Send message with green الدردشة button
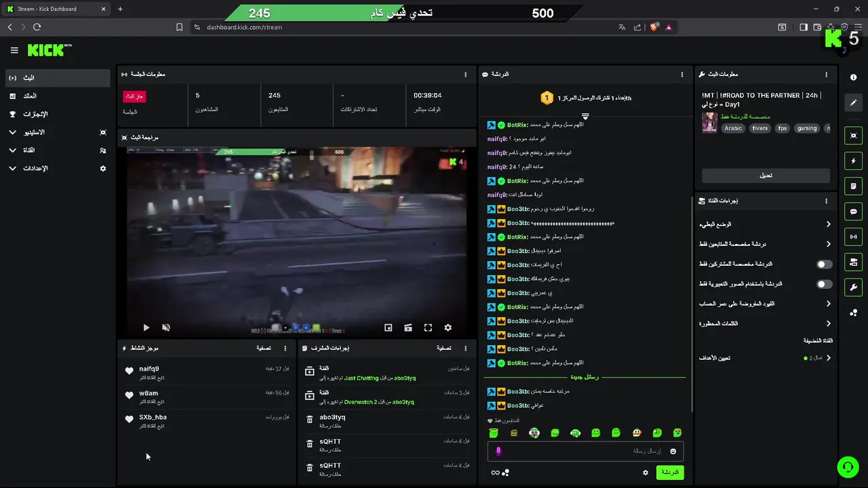This screenshot has height=488, width=868. click(670, 472)
